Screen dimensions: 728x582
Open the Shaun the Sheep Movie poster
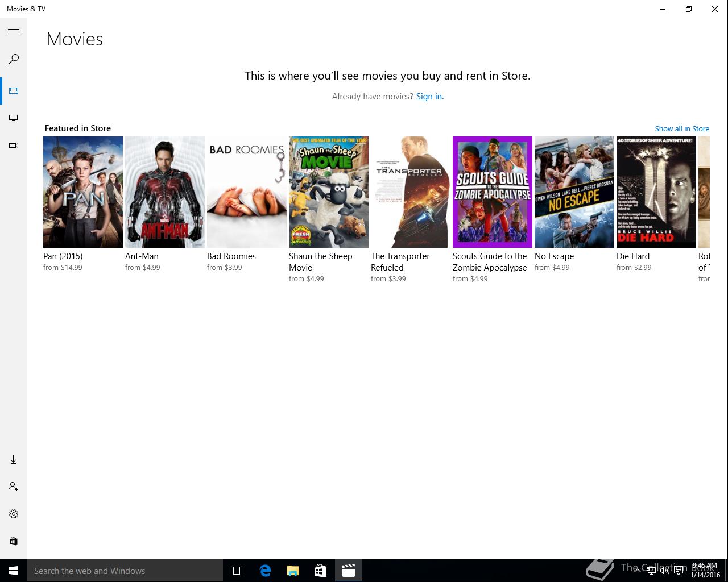point(329,192)
